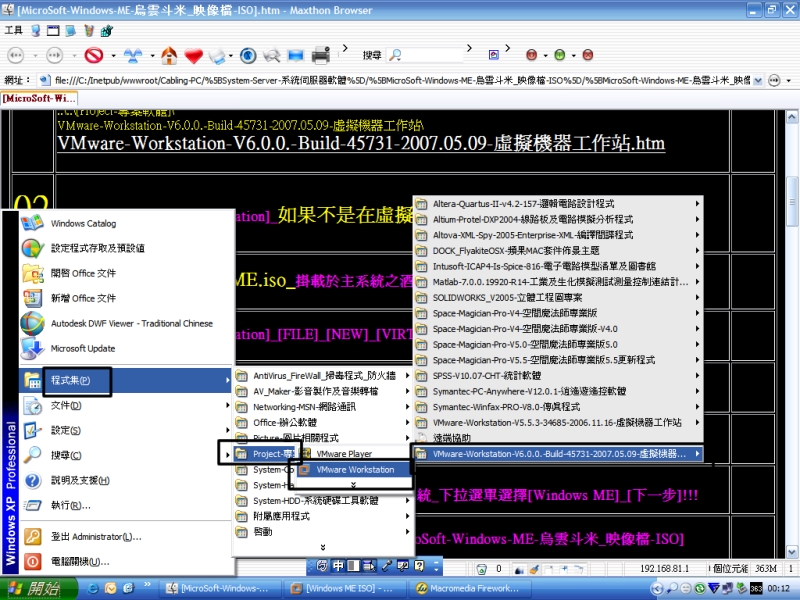Viewport: 800px width, 600px height.
Task: Open 文件(D) documents submenu
Action: [x=126, y=406]
